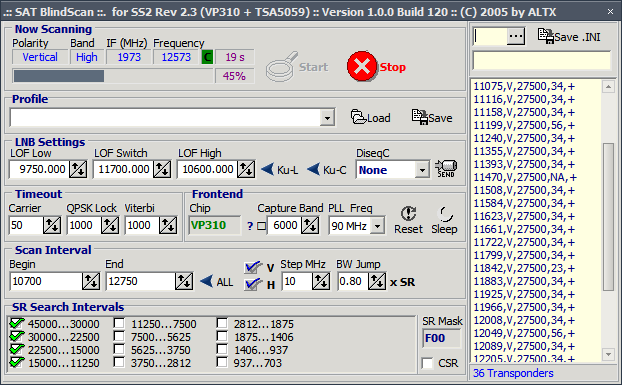
Task: Toggle the CSR checkbox
Action: (x=427, y=363)
